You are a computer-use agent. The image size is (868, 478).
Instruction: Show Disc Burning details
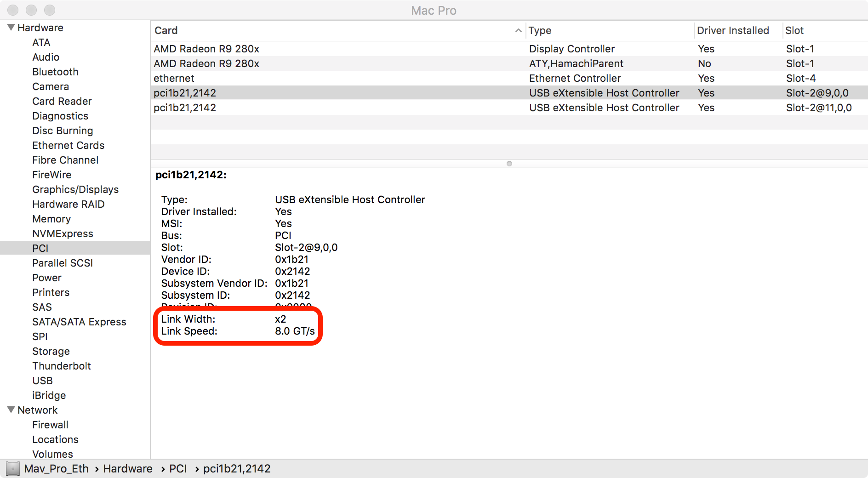63,131
